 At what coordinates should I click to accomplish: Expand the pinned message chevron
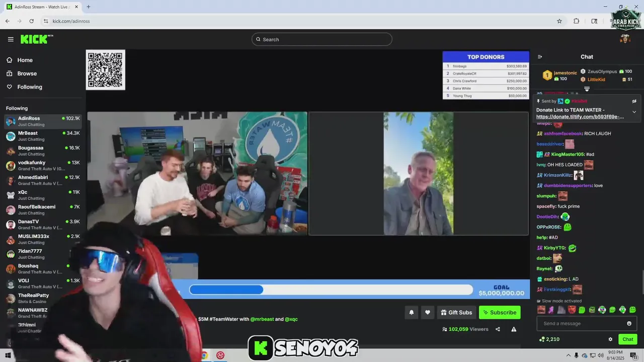pyautogui.click(x=634, y=112)
